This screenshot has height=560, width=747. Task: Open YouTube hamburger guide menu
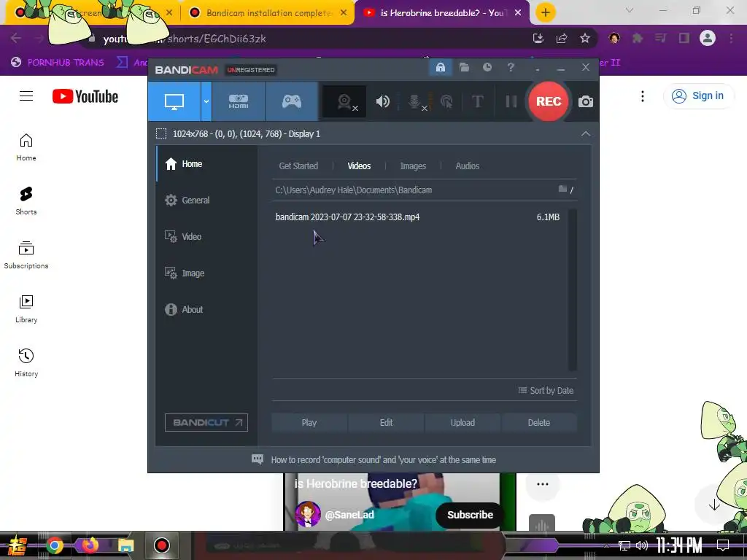(26, 96)
